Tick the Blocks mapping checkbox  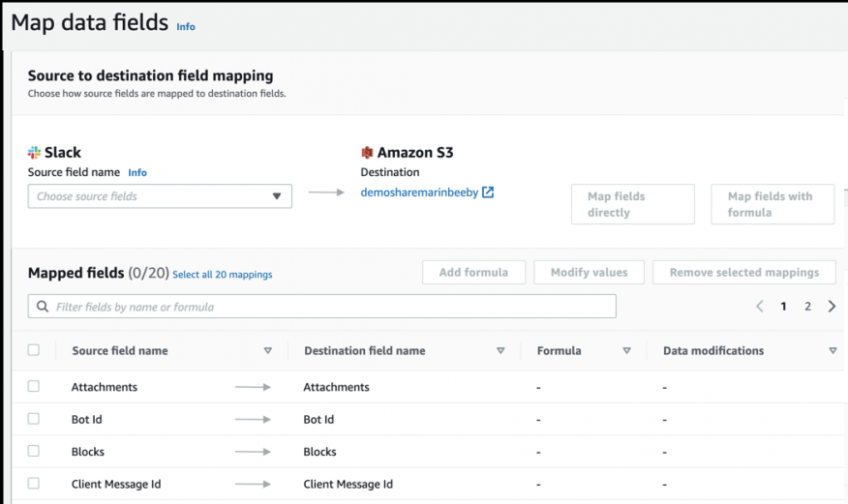[x=34, y=451]
